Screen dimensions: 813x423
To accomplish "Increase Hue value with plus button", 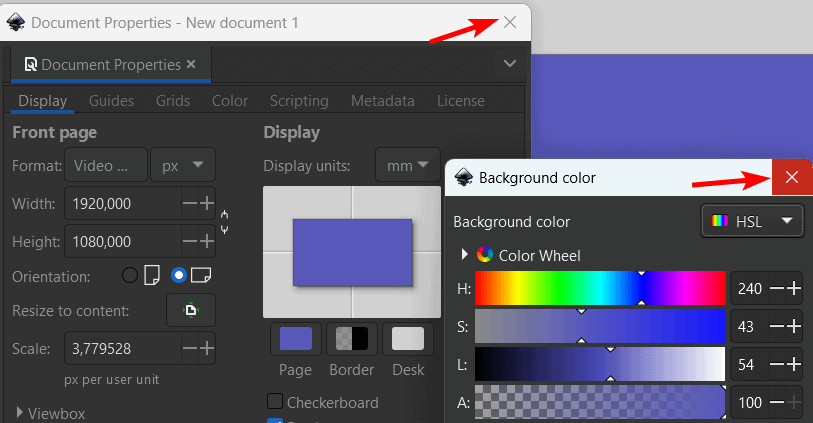I will pos(794,288).
